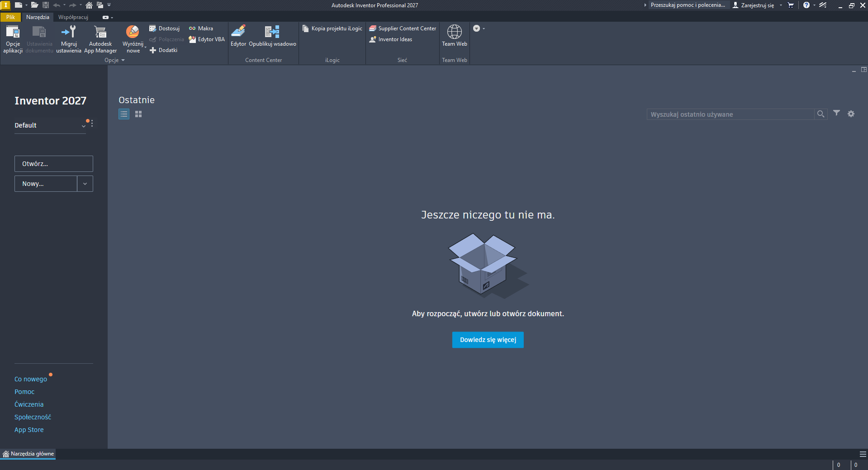The image size is (868, 470).
Task: Click Opublikuj wsadowo in Content Center
Action: click(272, 36)
